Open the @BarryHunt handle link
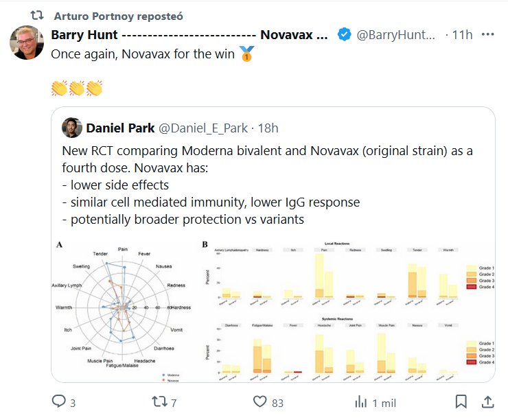Image resolution: width=508 pixels, height=420 pixels. click(396, 35)
